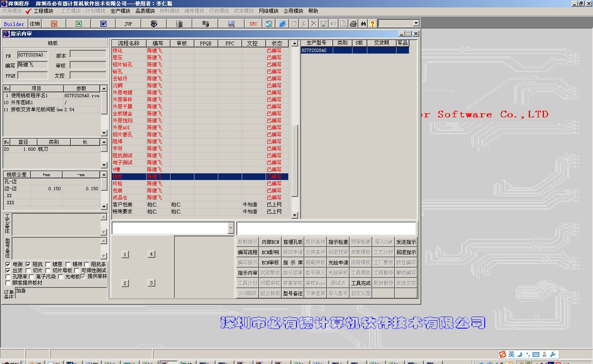Click the 回退指示 button
The height and width of the screenshot is (364, 593).
(x=406, y=252)
